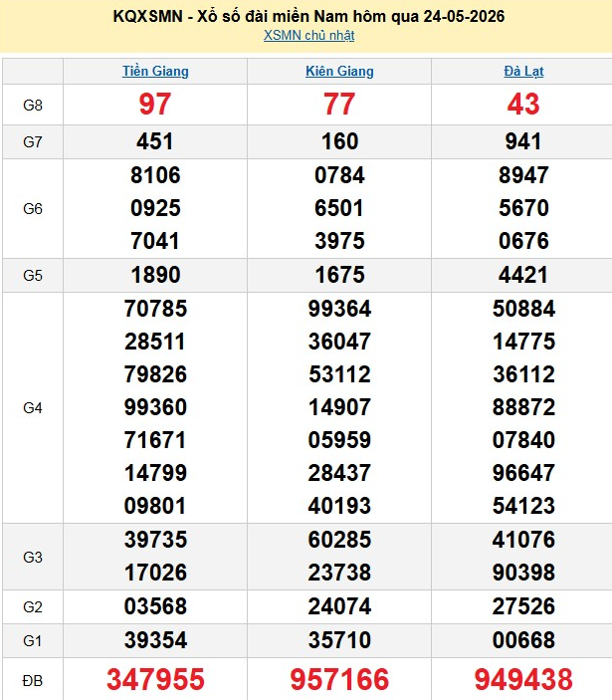Click the G4 number 99364

[339, 309]
